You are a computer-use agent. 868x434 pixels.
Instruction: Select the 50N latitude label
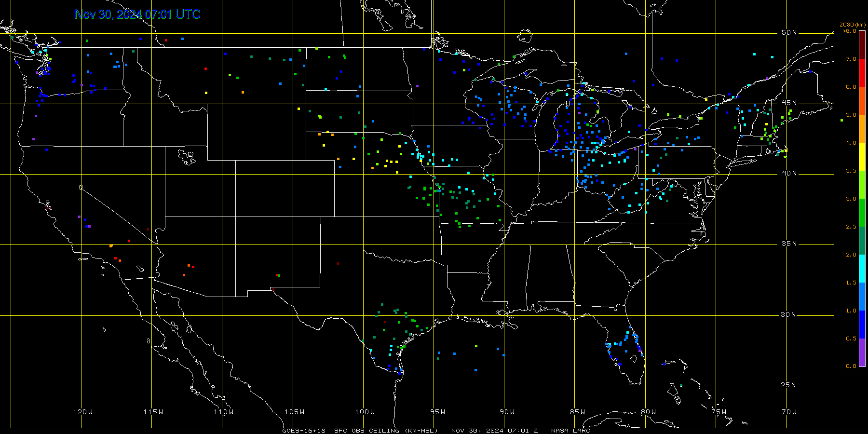pyautogui.click(x=789, y=33)
